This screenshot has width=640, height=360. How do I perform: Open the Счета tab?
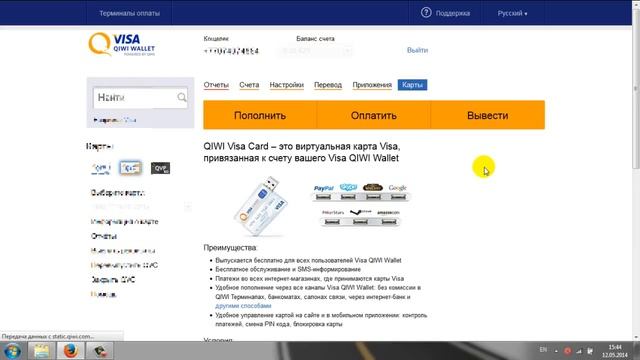249,85
